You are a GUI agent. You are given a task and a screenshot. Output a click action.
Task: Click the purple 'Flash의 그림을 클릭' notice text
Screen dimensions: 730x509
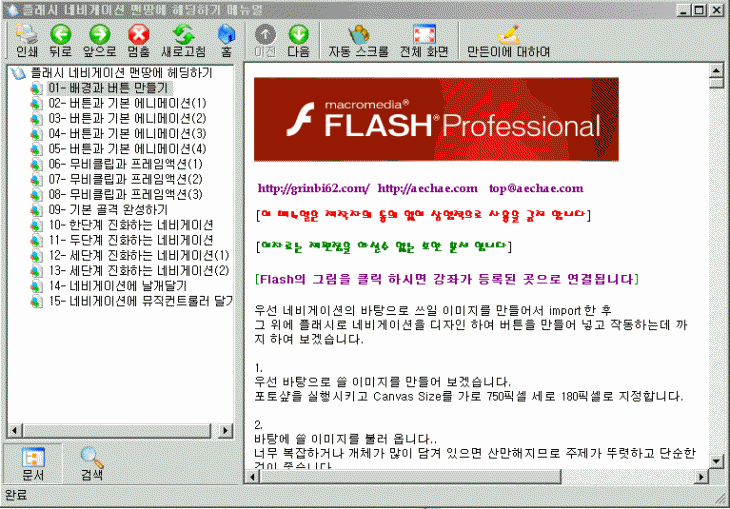[447, 279]
